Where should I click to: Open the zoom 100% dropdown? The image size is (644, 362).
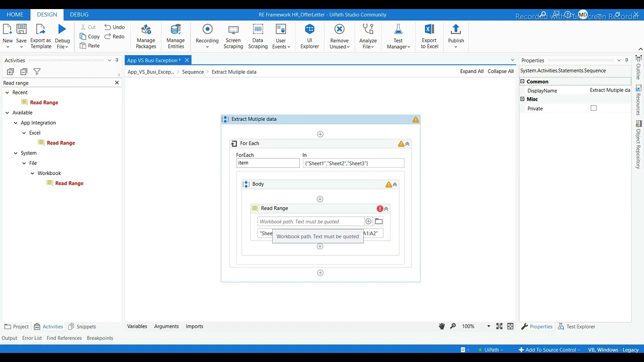[x=488, y=326]
